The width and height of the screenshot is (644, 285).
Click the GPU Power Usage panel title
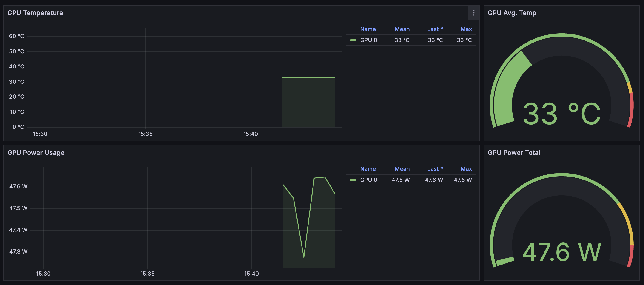pos(36,153)
